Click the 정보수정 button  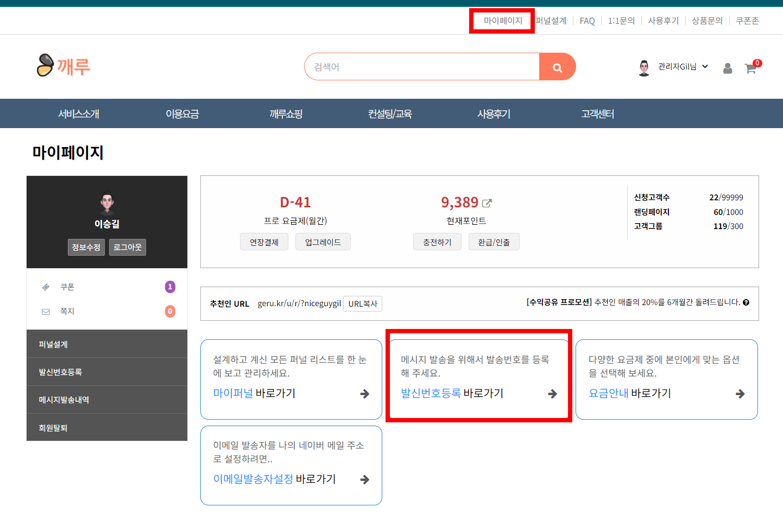click(x=86, y=248)
